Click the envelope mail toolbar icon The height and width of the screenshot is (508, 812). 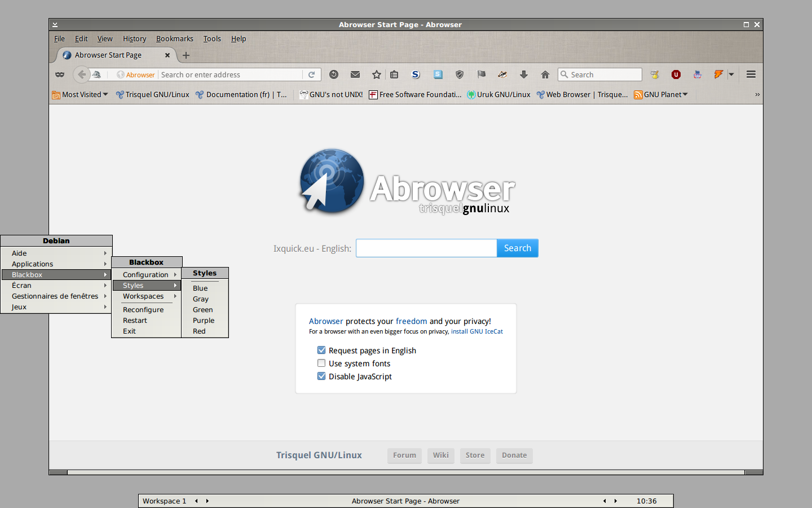(x=355, y=75)
